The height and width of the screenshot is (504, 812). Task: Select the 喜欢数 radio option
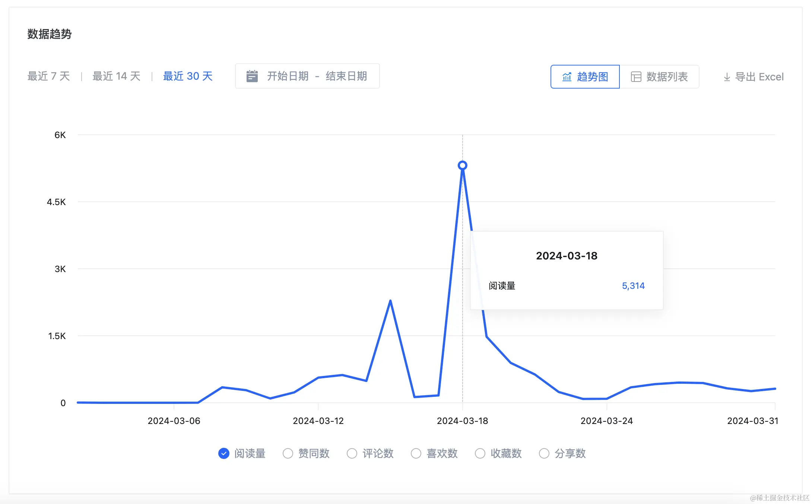tap(416, 453)
